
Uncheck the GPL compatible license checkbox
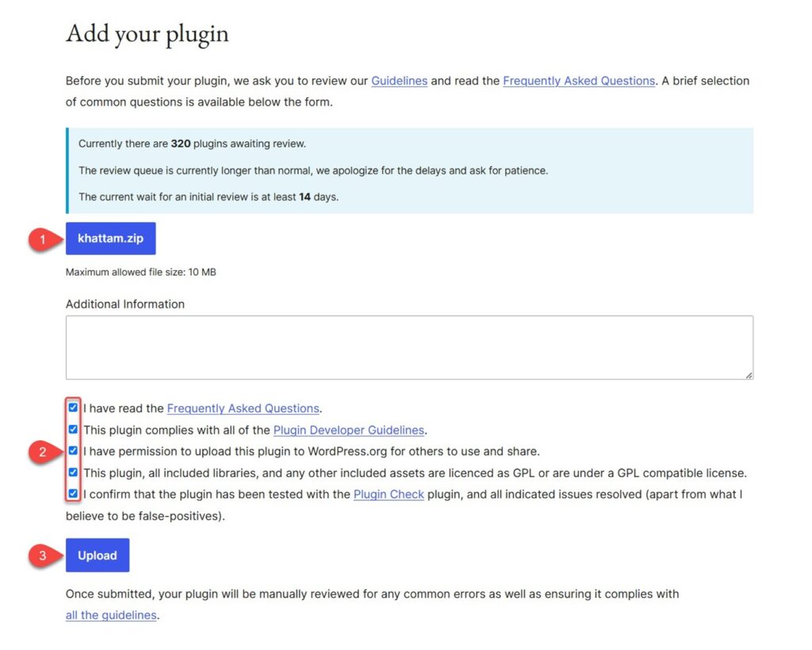pos(73,472)
